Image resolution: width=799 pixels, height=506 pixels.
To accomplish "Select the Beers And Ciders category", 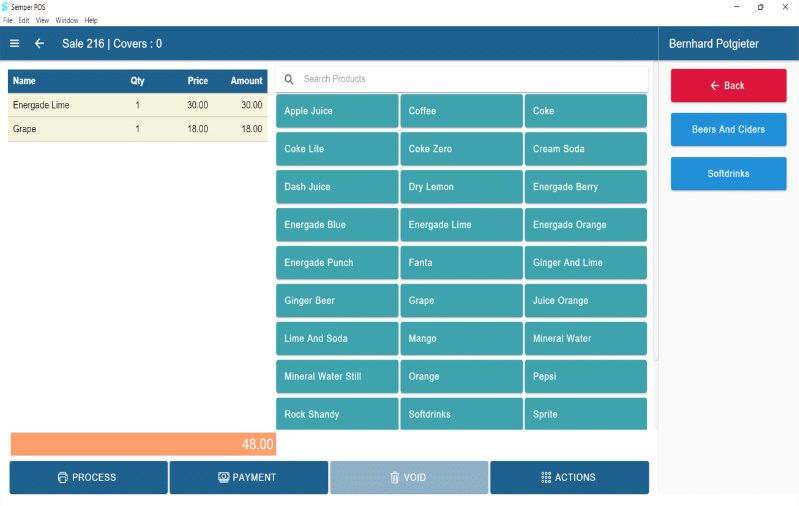I will tap(728, 129).
